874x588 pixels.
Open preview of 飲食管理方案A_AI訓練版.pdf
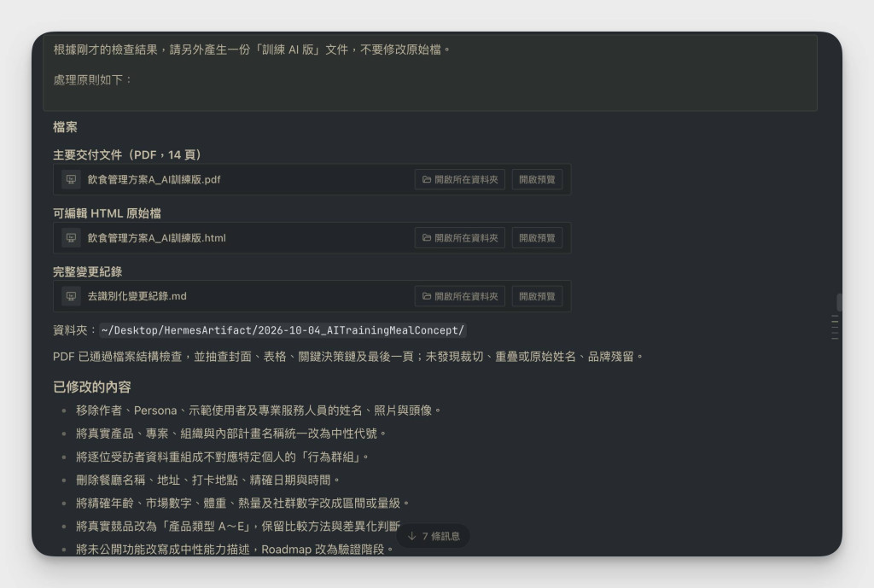point(537,179)
